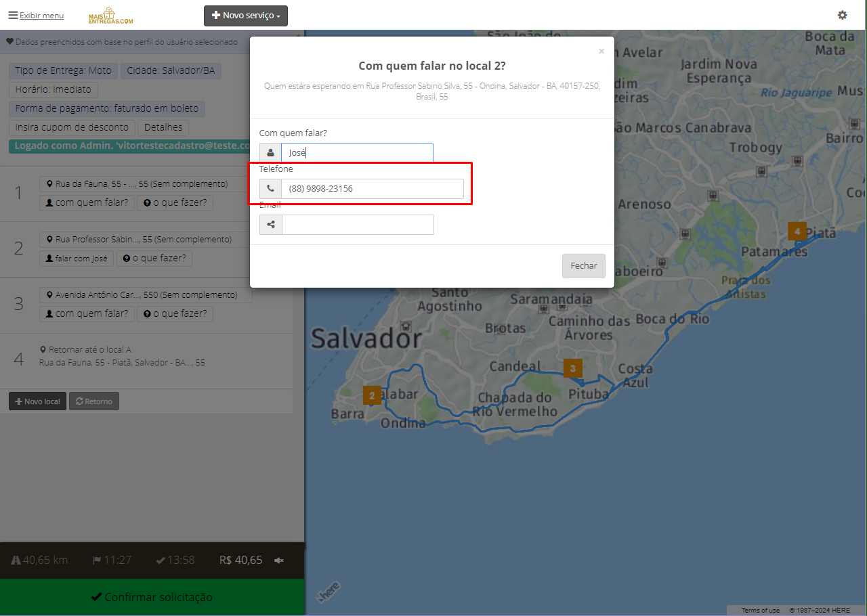Open the Detalhes option
The width and height of the screenshot is (867, 616).
(x=163, y=127)
